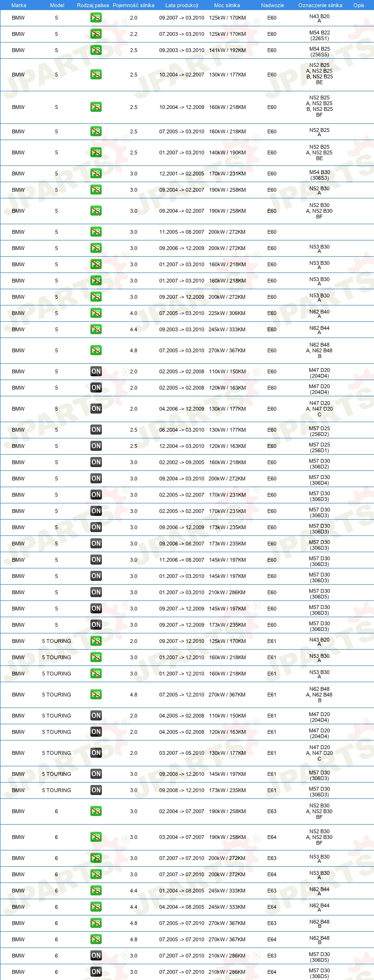Select date range 12.2001 -> 02.2005

pos(182,174)
